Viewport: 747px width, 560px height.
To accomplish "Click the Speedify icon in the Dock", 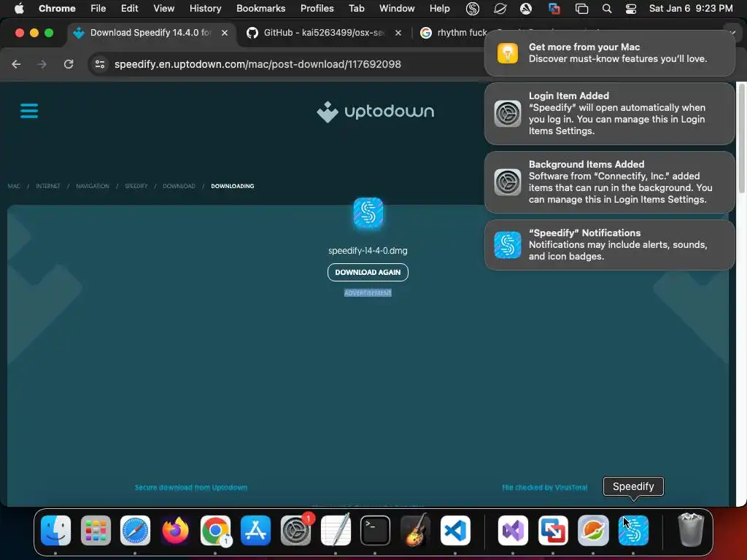I will tap(633, 530).
